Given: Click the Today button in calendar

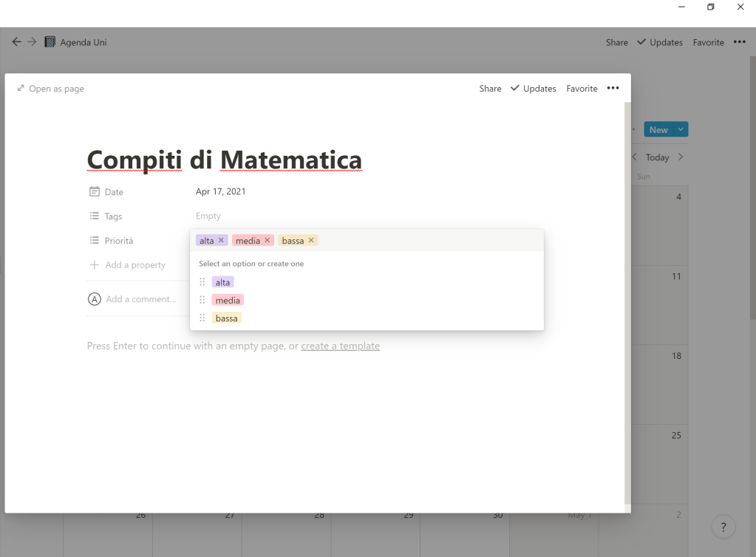Looking at the screenshot, I should point(657,157).
